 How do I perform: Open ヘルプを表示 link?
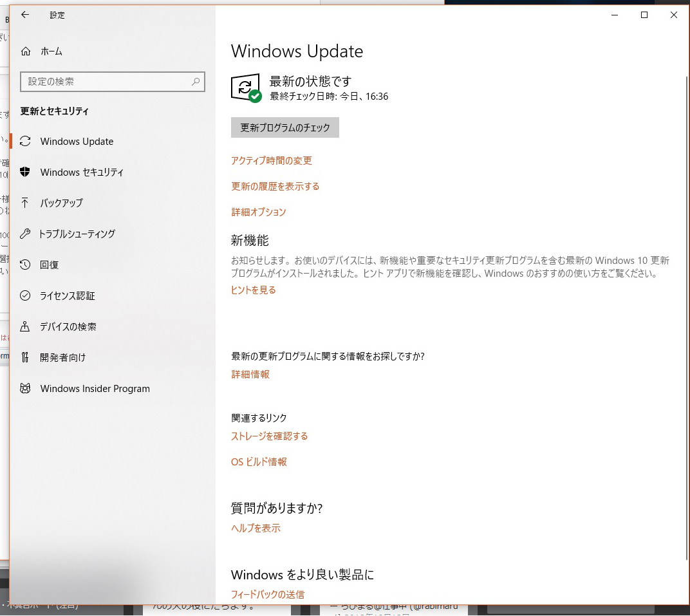coord(256,528)
